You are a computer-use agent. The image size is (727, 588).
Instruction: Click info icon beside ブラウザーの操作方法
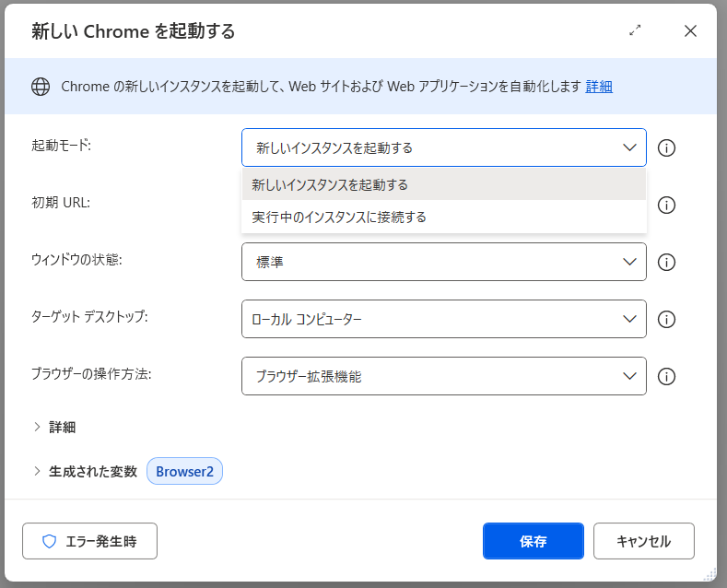667,376
